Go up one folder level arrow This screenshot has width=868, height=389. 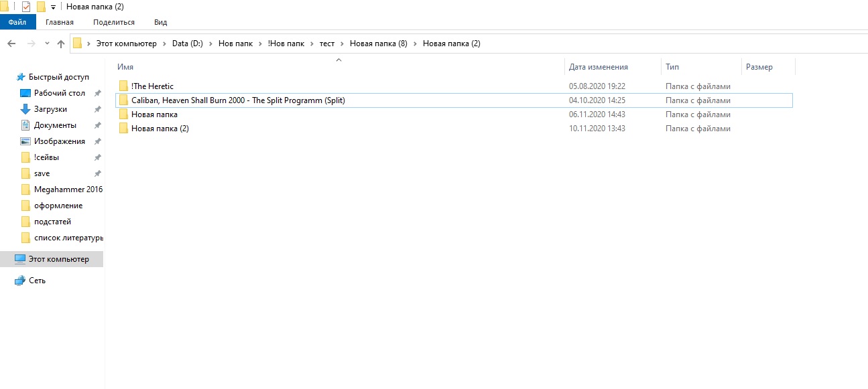(61, 44)
